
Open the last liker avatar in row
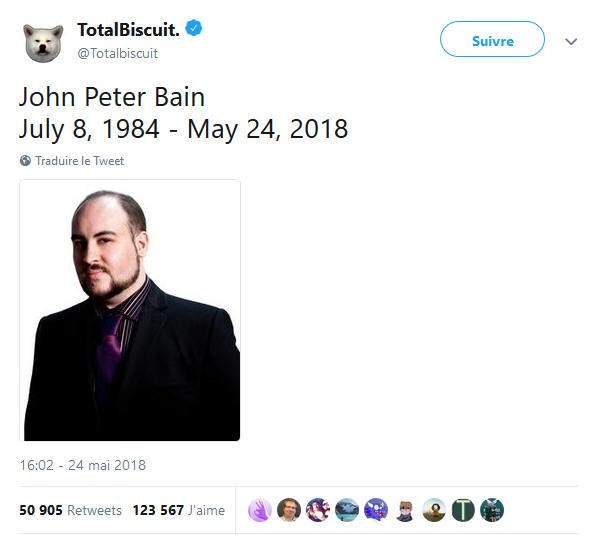pos(492,510)
